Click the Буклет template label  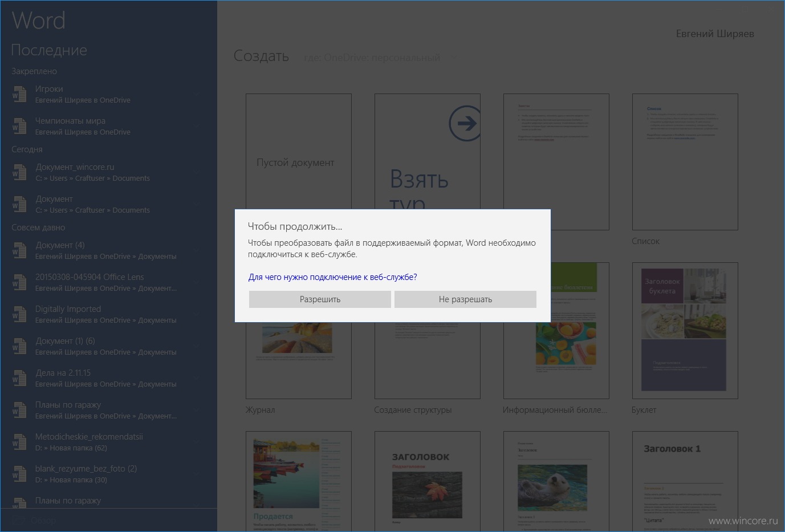(x=644, y=410)
